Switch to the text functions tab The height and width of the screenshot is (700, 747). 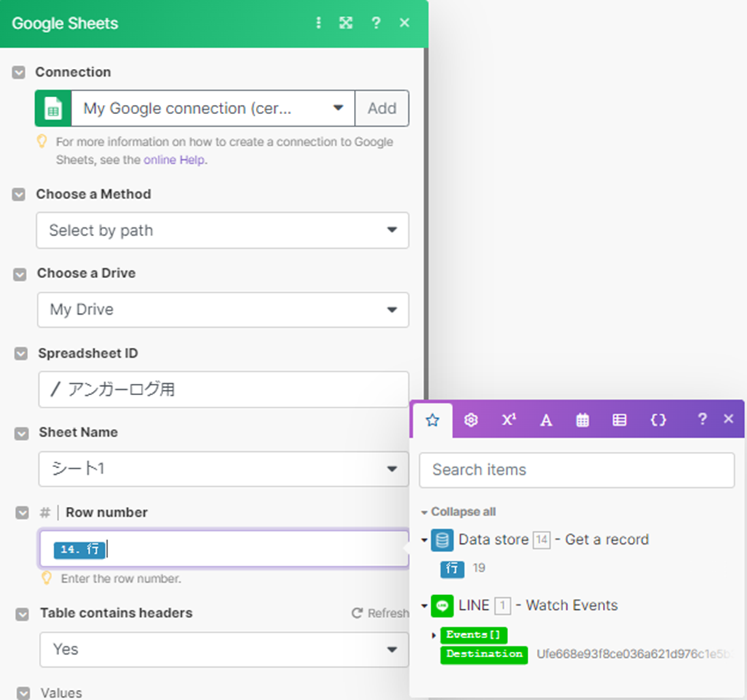(546, 420)
